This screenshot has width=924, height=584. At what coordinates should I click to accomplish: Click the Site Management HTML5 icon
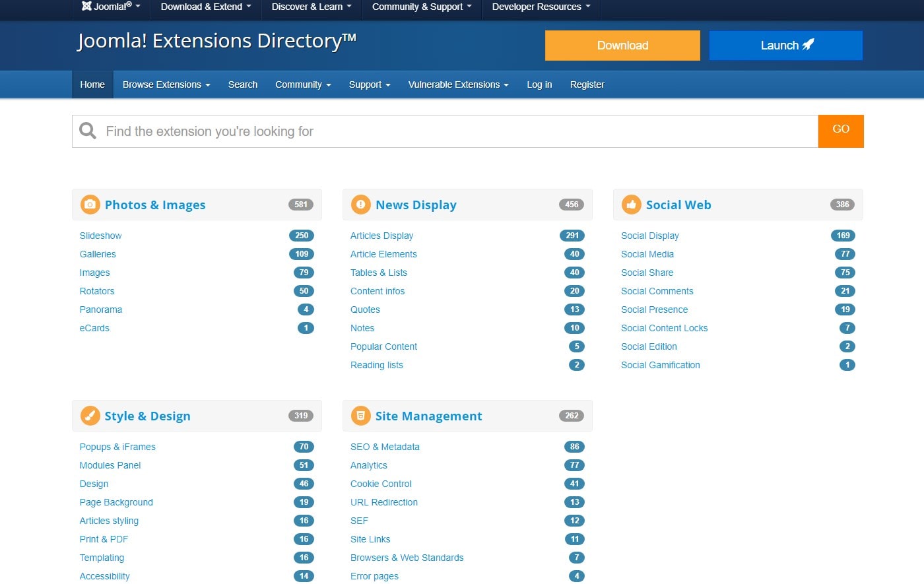[360, 416]
